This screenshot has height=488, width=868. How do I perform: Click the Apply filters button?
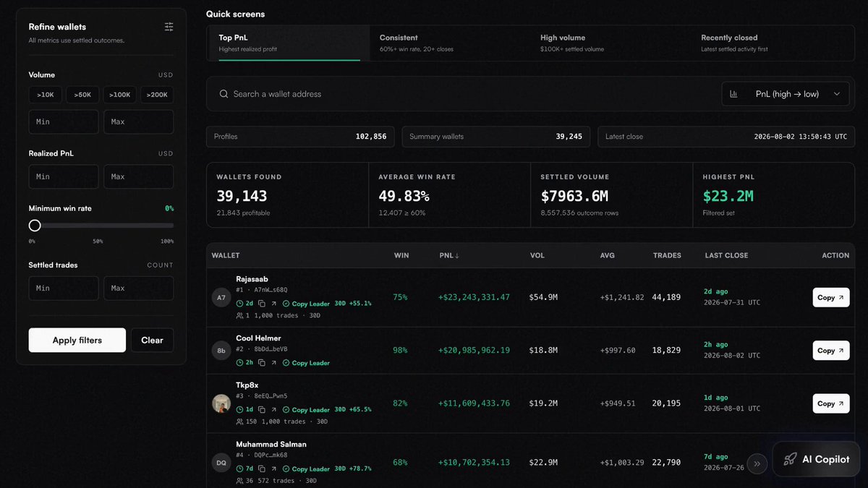tap(77, 340)
